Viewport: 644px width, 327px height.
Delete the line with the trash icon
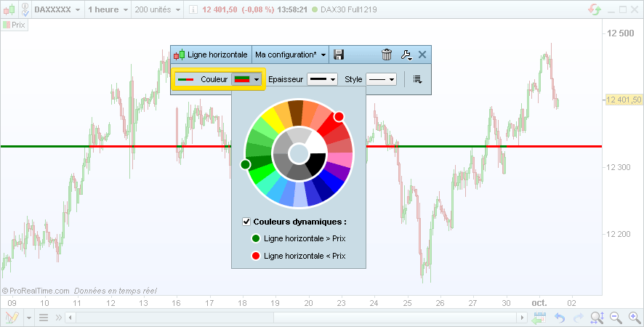[387, 54]
